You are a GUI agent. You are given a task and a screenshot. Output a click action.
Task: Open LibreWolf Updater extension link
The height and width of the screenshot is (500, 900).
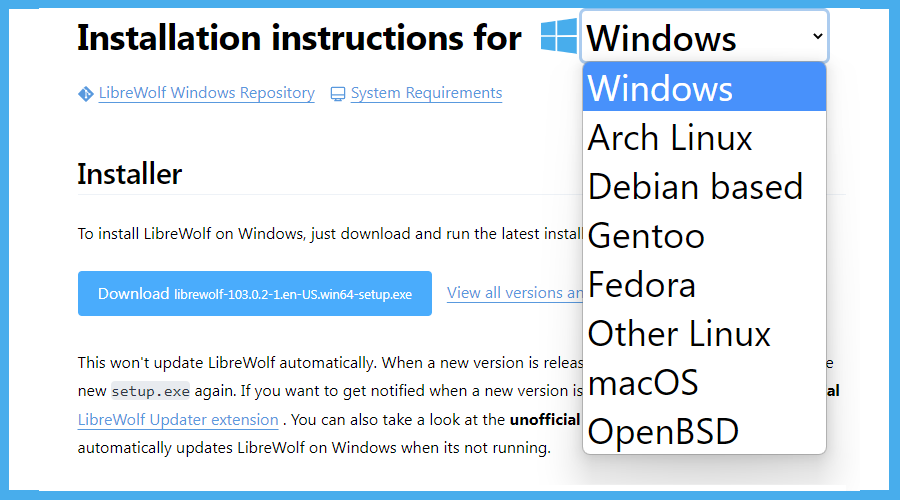coord(178,420)
